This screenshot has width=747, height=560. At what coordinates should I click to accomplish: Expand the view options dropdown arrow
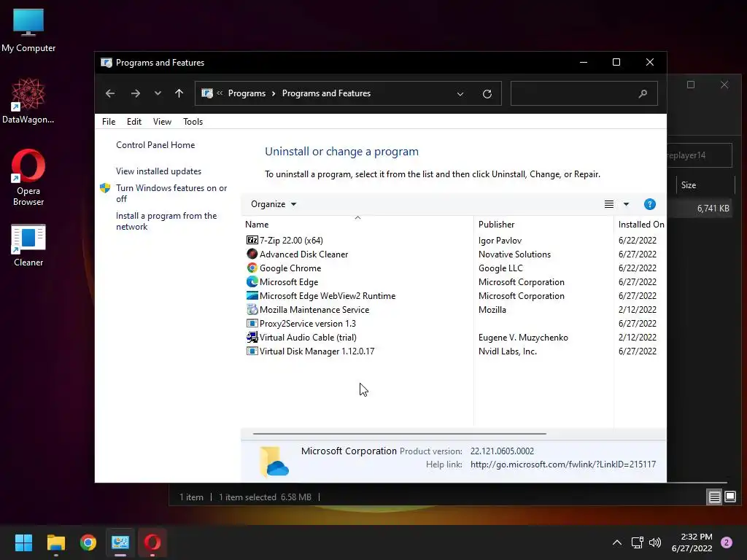[x=626, y=204]
